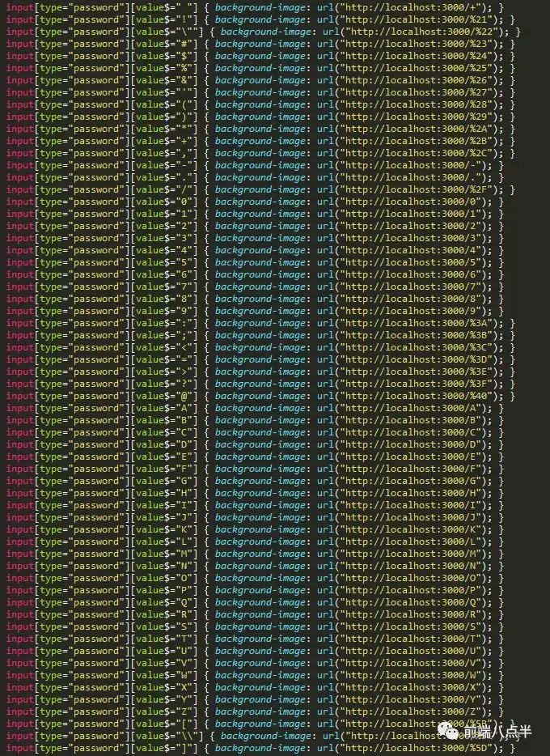550x756 pixels.
Task: Click the URL ending in /%3A
Action: pyautogui.click(x=415, y=323)
